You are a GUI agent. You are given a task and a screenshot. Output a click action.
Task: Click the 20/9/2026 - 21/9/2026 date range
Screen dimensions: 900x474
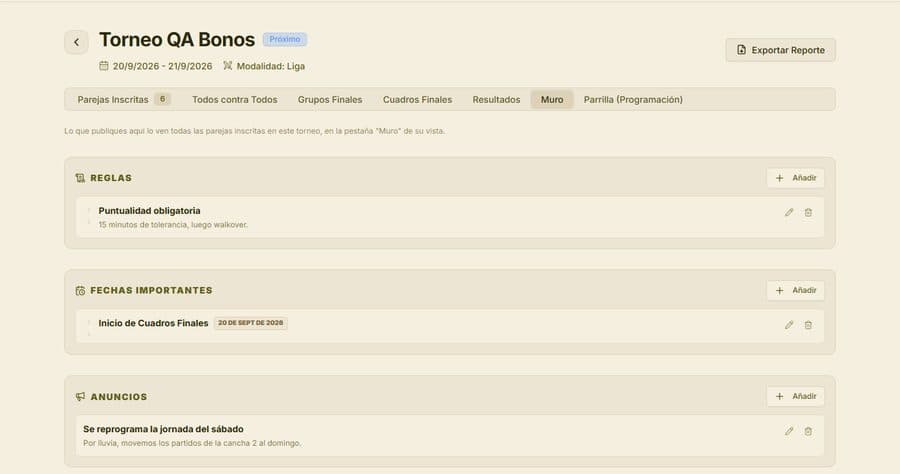162,66
